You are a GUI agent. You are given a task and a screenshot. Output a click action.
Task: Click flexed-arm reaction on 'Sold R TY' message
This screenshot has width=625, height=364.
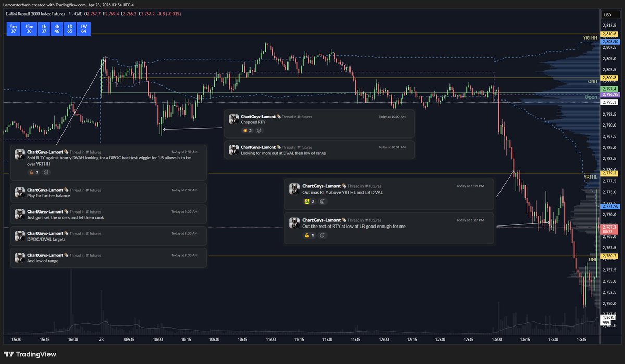click(x=34, y=172)
